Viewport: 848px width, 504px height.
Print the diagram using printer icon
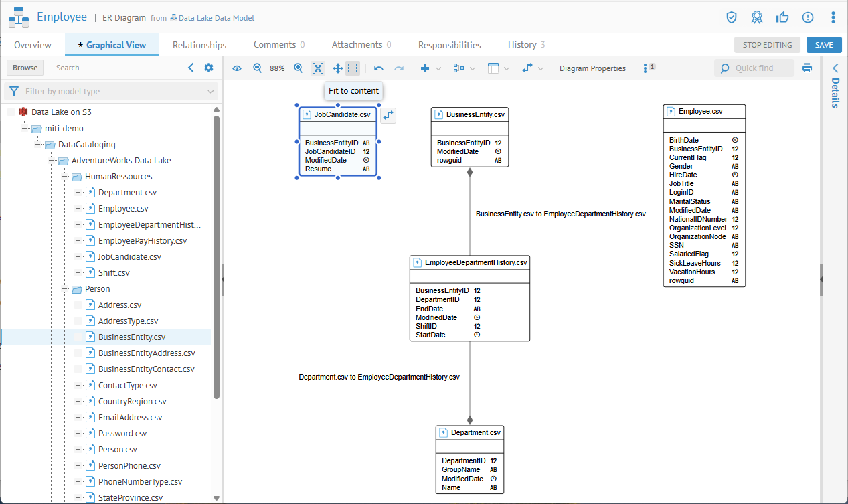tap(807, 68)
